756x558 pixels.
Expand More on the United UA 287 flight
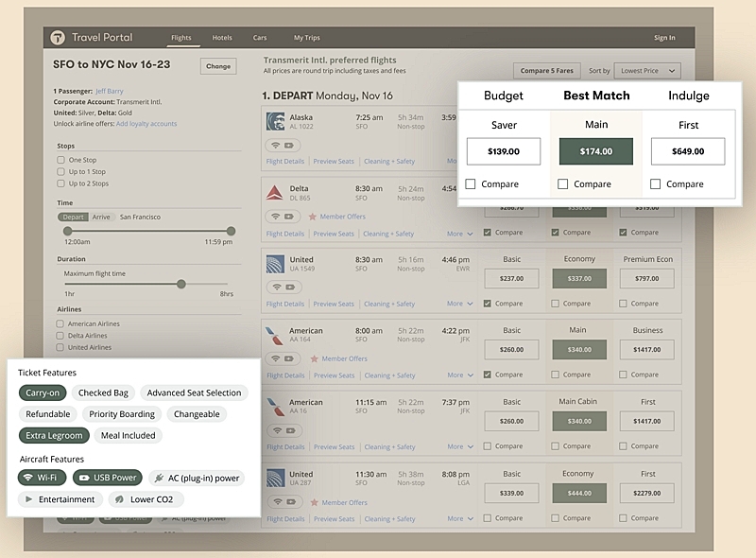point(460,518)
